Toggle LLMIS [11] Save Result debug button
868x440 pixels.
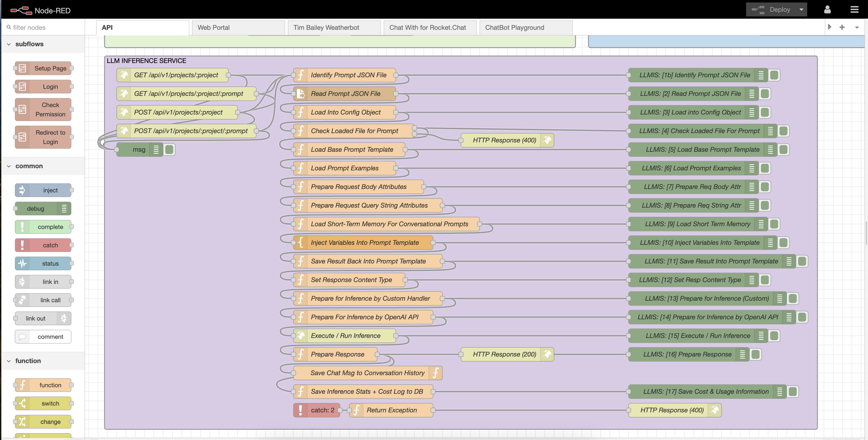(x=802, y=261)
